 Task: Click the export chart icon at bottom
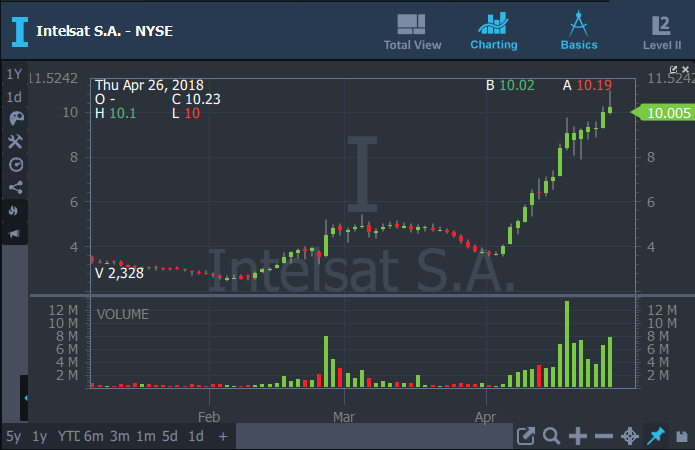pyautogui.click(x=526, y=436)
